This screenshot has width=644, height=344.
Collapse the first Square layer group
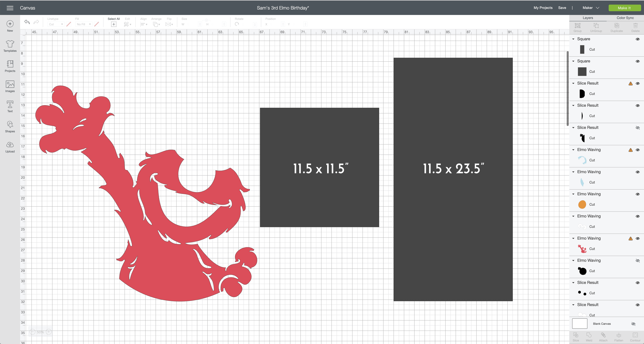click(573, 39)
